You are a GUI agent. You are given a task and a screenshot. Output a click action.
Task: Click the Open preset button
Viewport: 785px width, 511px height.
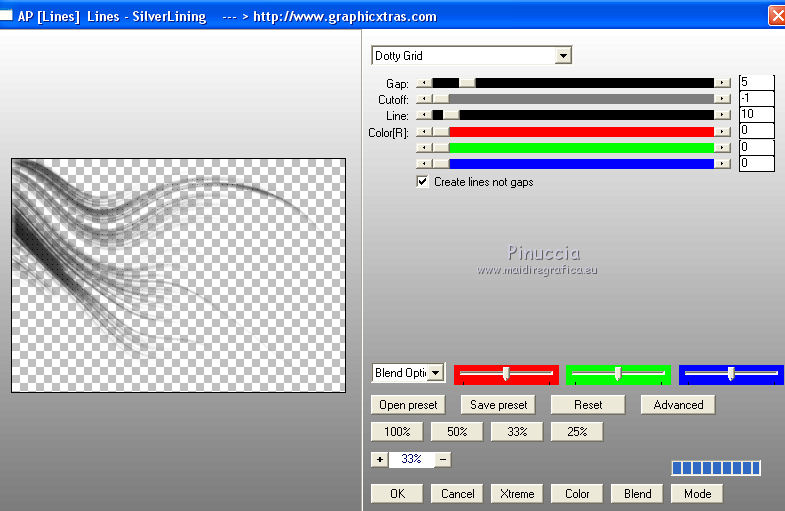[408, 405]
